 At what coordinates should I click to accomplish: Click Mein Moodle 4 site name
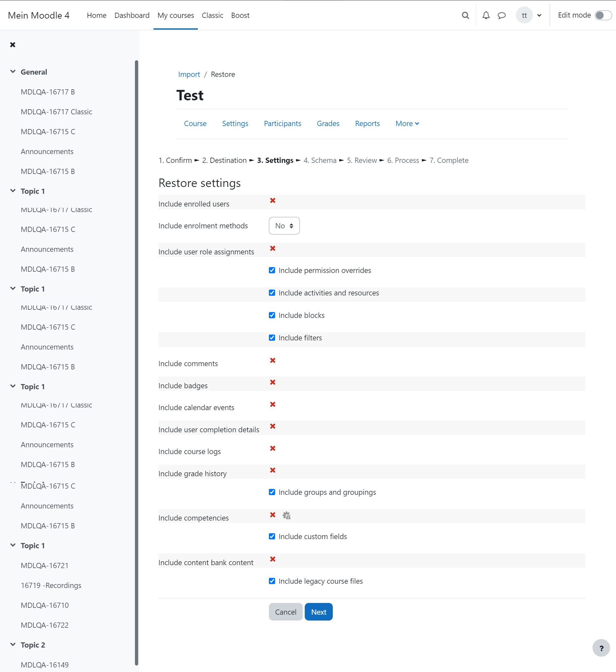tap(39, 15)
